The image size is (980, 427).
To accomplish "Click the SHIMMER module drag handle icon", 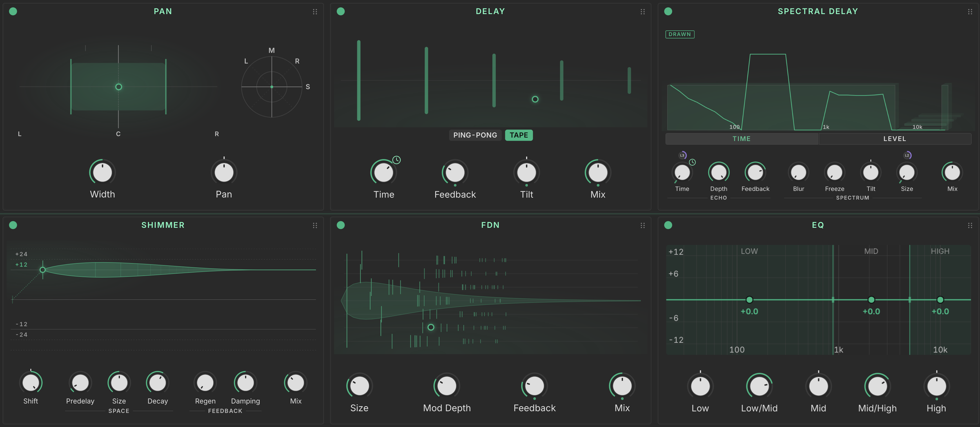I will point(315,225).
